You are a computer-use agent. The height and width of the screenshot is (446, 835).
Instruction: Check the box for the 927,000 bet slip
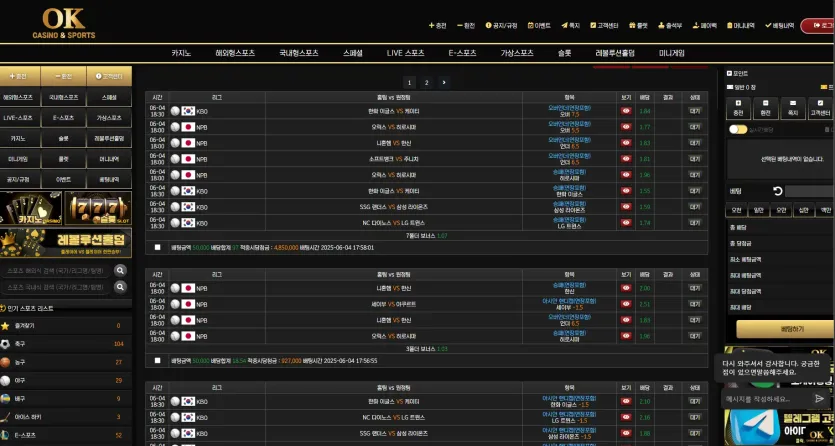pos(158,360)
